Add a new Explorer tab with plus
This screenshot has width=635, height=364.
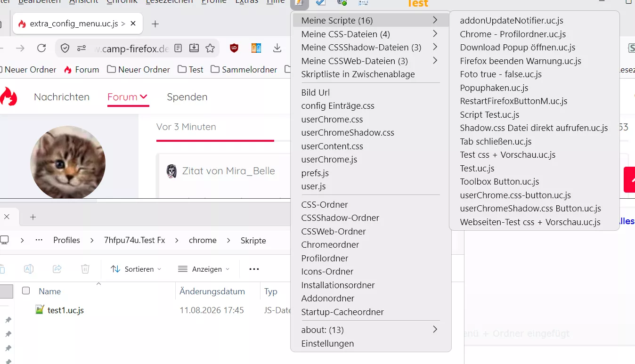click(x=33, y=217)
